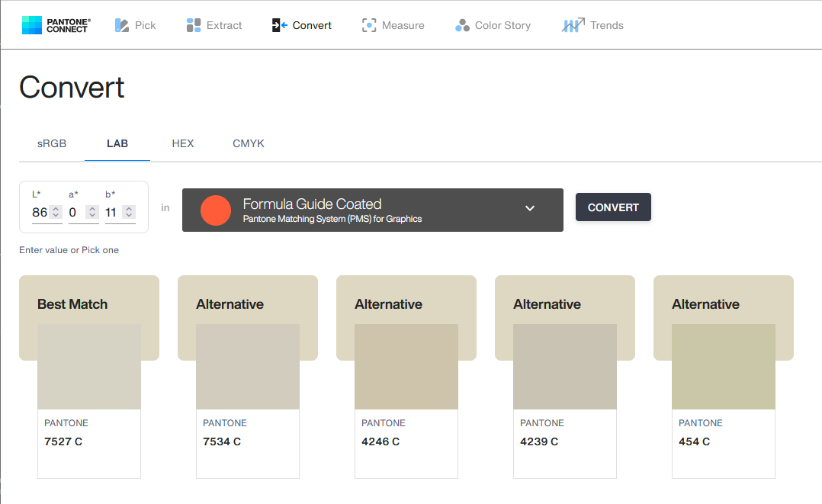Click the Trends chart icon
822x504 pixels.
573,25
